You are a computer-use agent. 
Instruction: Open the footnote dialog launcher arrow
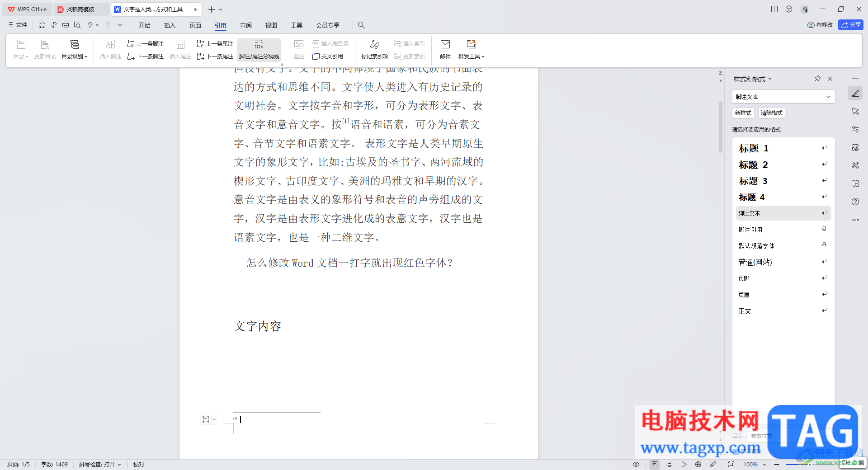pos(281,65)
